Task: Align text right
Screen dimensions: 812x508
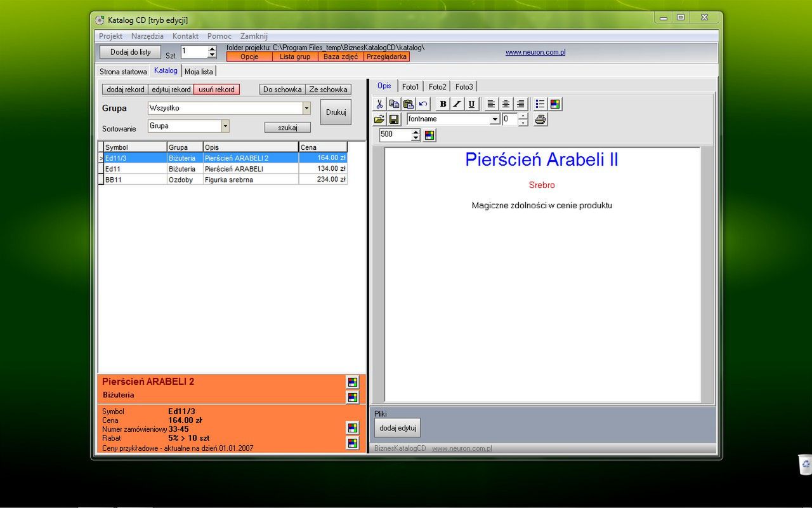Action: coord(521,104)
